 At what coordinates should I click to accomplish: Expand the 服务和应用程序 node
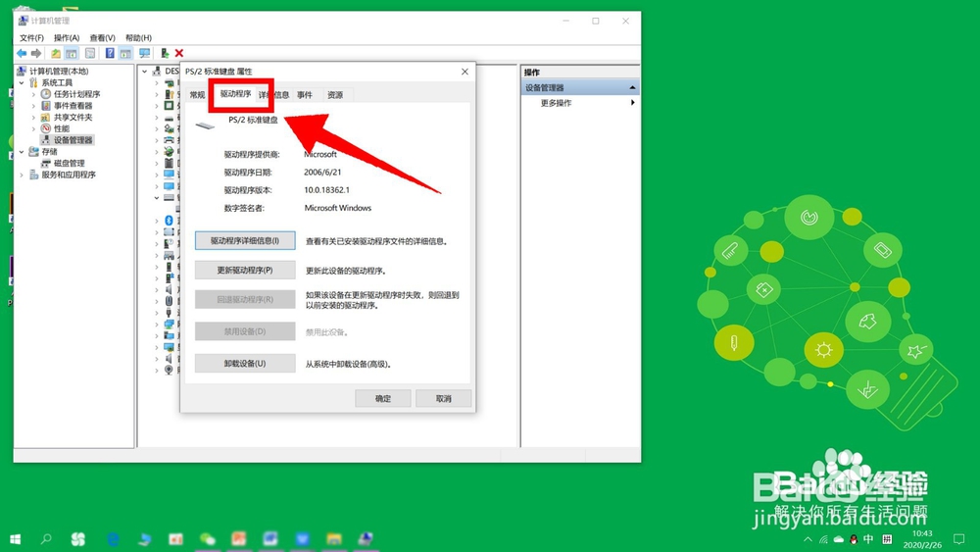pyautogui.click(x=22, y=176)
